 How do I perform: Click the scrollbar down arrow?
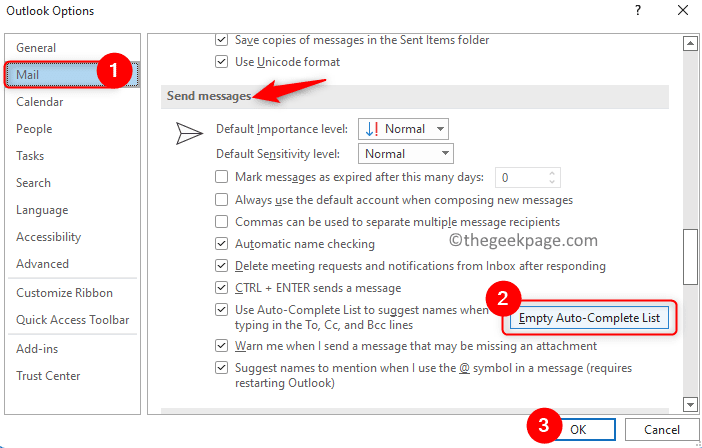point(690,405)
